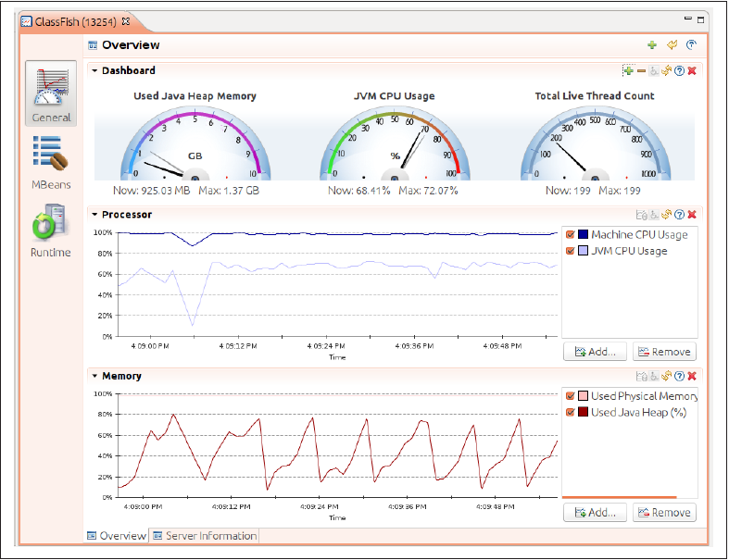Click the yellow reset arrow in Overview header
Screen dimensions: 729x560
click(x=672, y=45)
